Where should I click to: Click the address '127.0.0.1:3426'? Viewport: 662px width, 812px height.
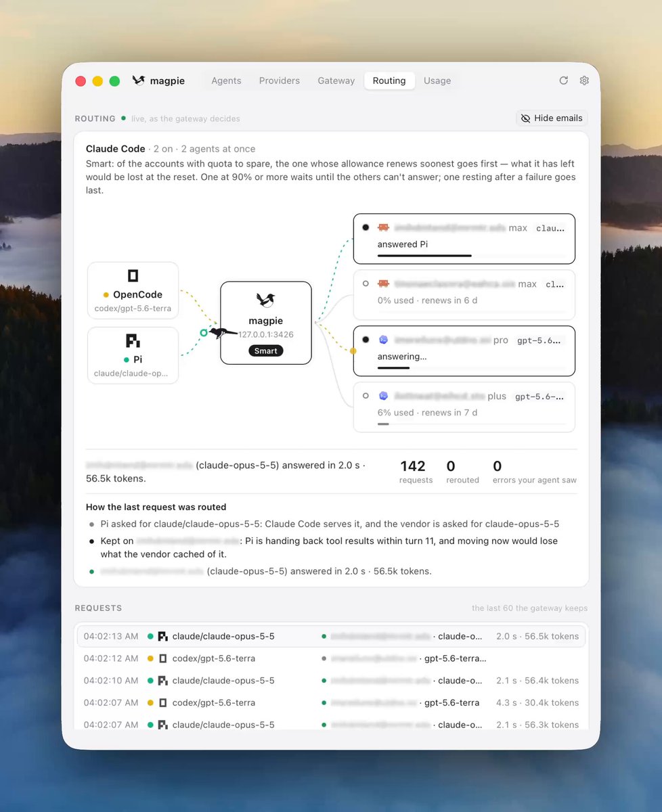[x=265, y=334]
